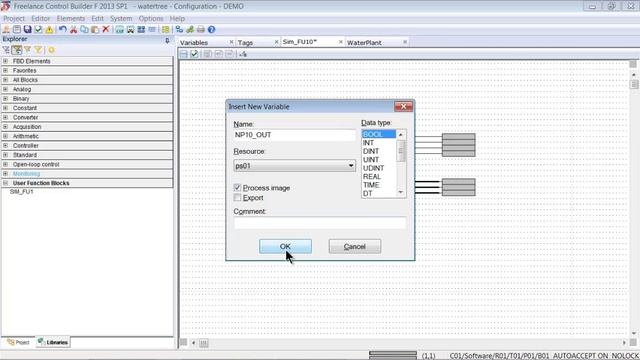
Task: Click the editor horizontal scrollbar left arrow
Action: click(193, 342)
